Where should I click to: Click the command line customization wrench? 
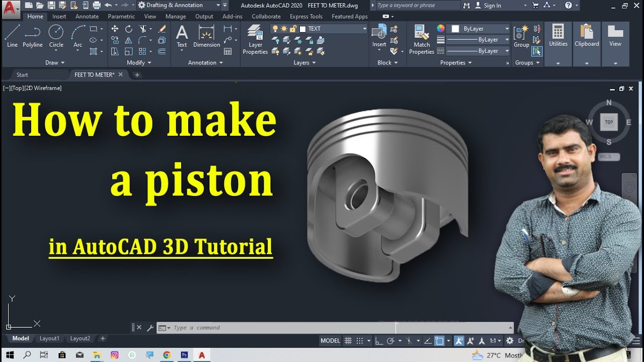click(x=150, y=328)
